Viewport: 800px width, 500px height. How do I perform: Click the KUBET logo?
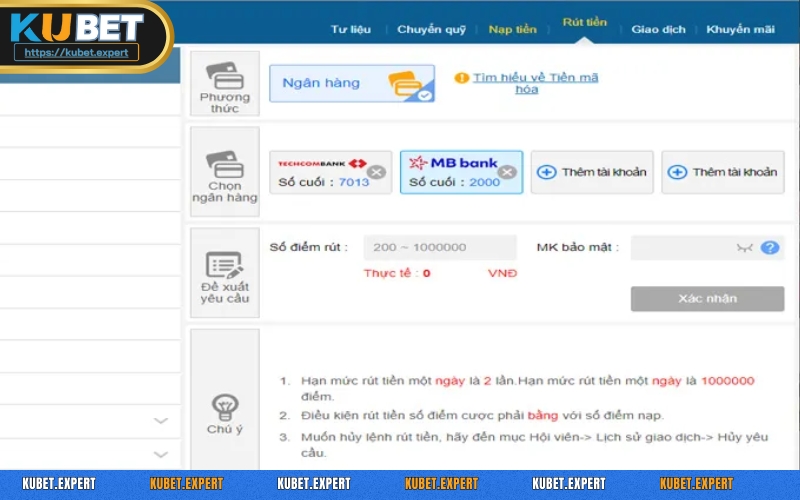pyautogui.click(x=78, y=27)
